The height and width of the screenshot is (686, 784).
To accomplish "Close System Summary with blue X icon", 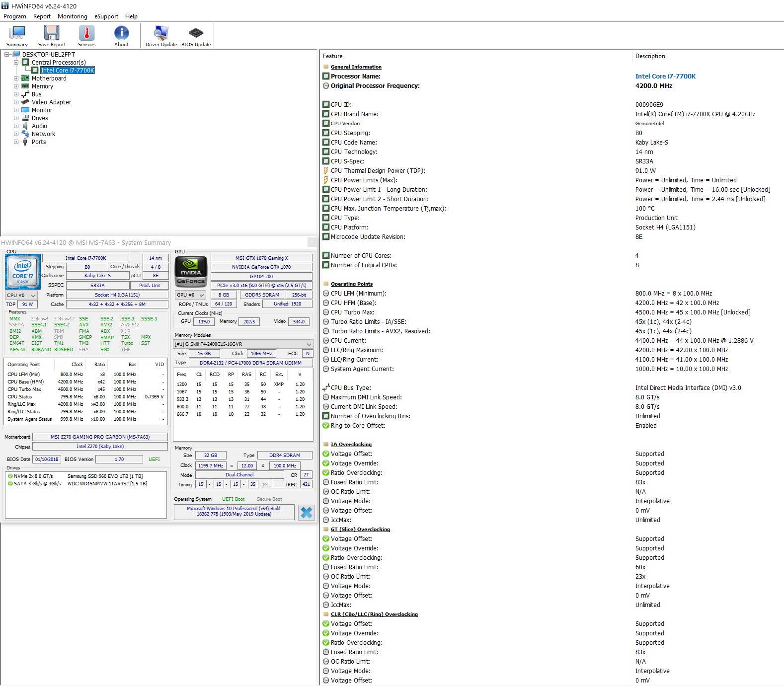I will pyautogui.click(x=307, y=513).
